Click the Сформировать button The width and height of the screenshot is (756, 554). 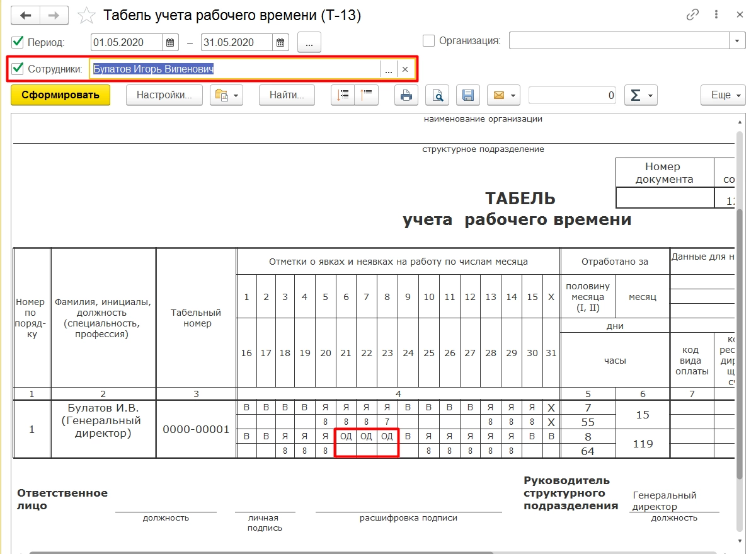click(60, 95)
